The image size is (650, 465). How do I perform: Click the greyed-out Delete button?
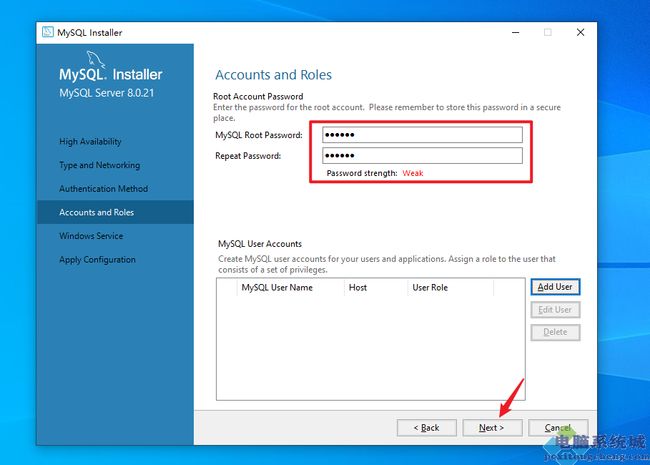555,332
